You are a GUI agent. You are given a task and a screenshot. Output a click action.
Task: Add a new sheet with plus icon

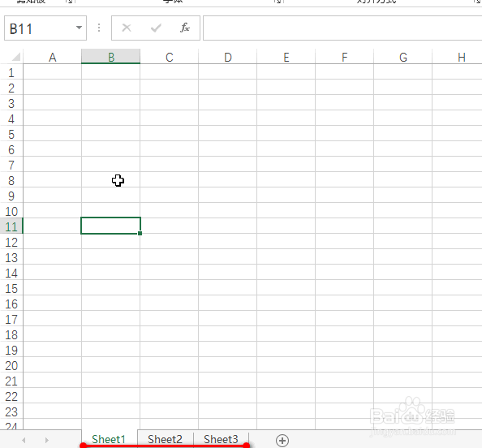(x=282, y=441)
